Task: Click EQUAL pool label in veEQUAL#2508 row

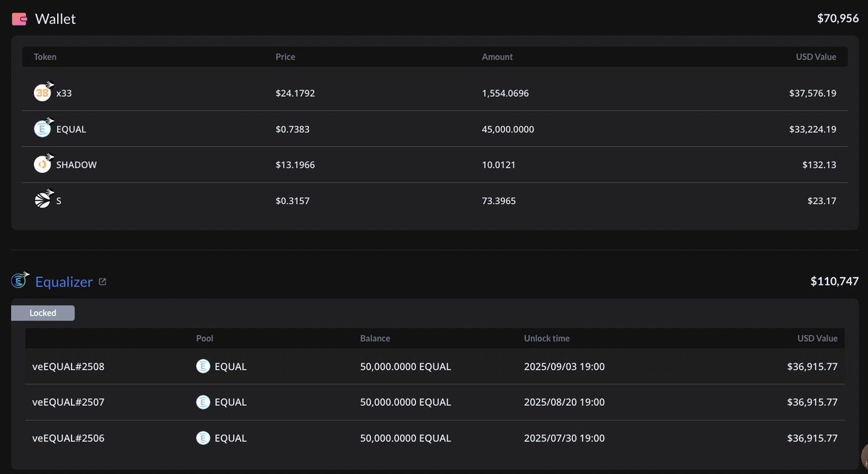Action: pyautogui.click(x=231, y=367)
